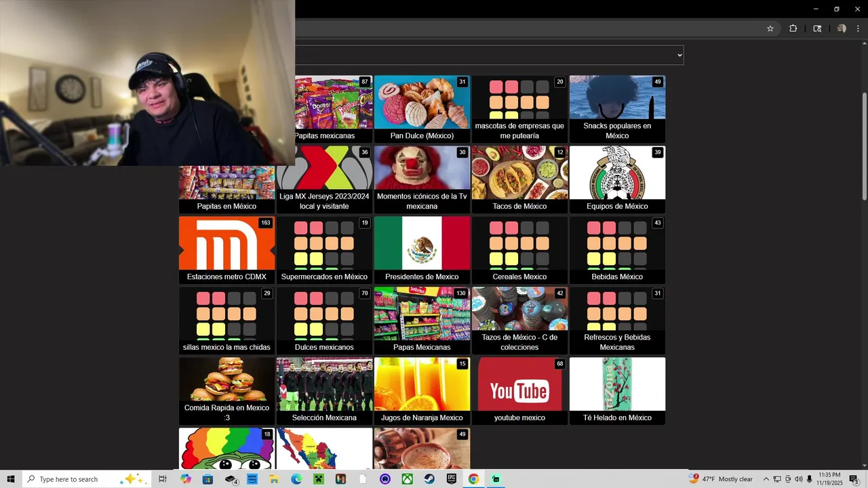868x488 pixels.
Task: Open the hot chocolate cup template
Action: pyautogui.click(x=422, y=448)
